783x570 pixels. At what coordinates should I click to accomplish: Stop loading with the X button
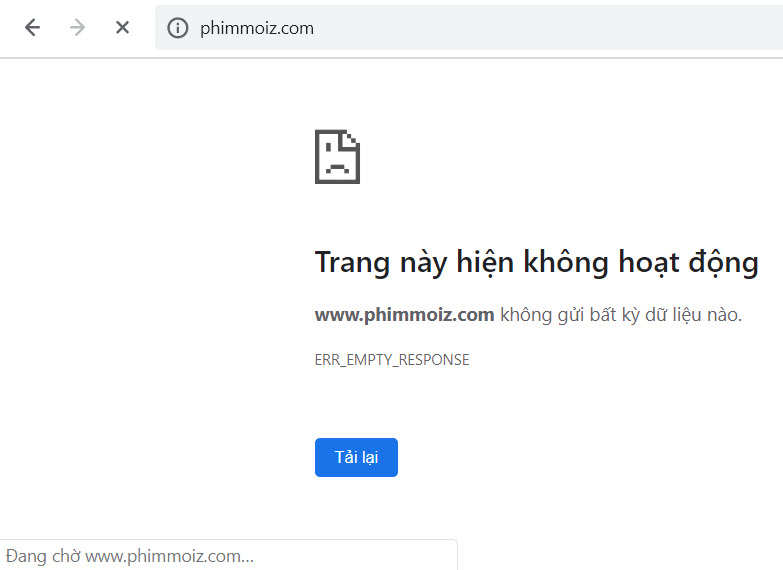pyautogui.click(x=122, y=27)
